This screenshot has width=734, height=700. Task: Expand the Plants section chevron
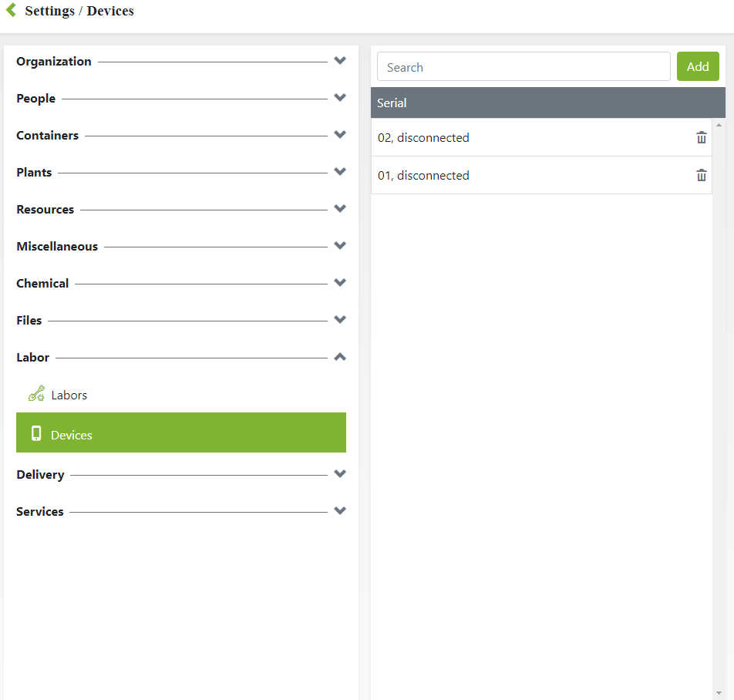click(339, 172)
